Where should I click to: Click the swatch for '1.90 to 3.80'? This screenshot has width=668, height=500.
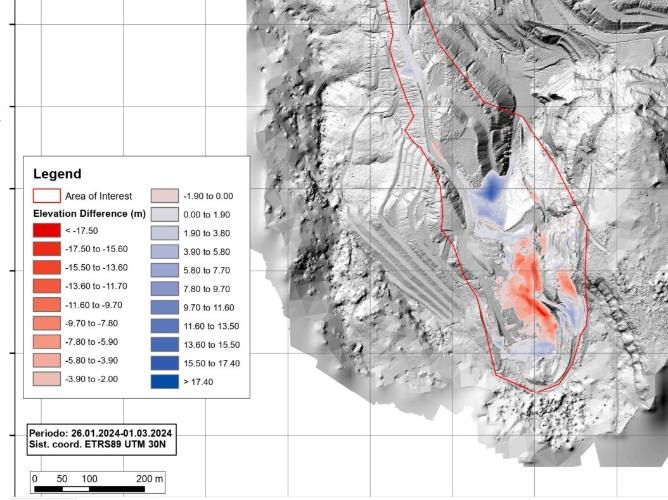165,233
